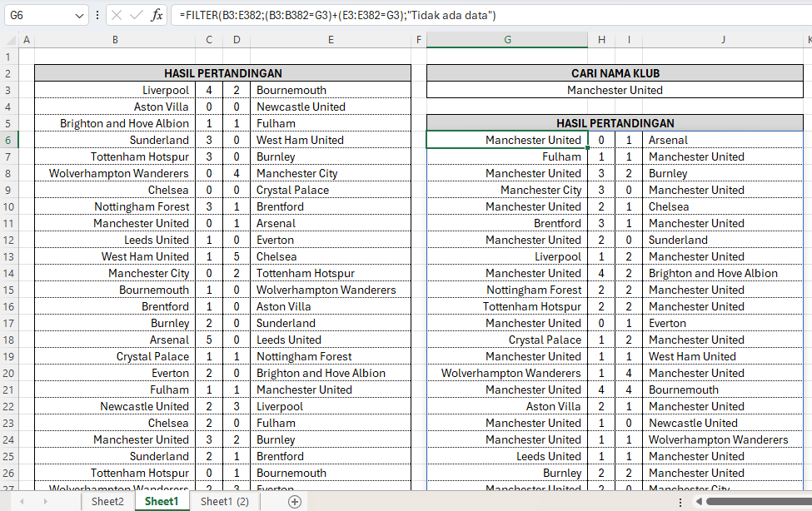Select row 11 header
This screenshot has height=511, width=812.
pyautogui.click(x=8, y=224)
